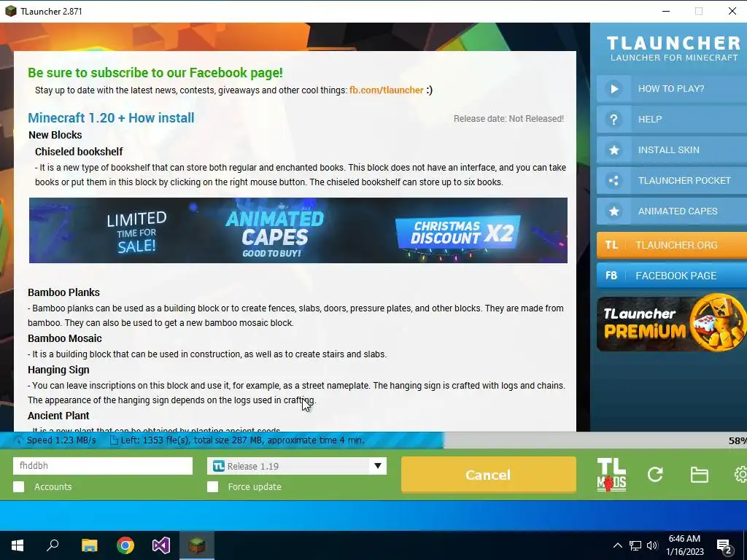The height and width of the screenshot is (560, 747).
Task: Click the star icon beside Install Skin
Action: pos(614,150)
